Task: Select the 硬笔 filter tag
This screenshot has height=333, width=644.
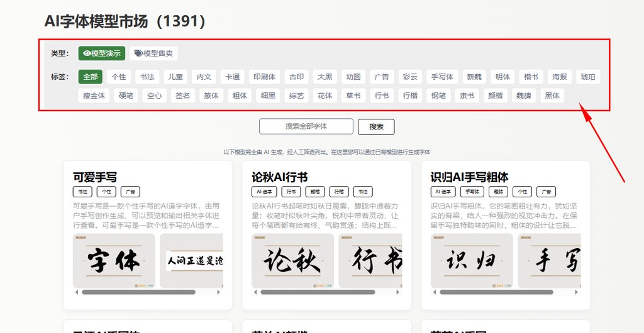Action: (x=126, y=96)
